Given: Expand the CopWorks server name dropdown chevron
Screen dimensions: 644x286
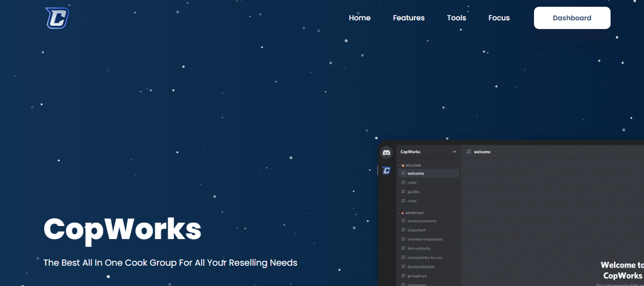Looking at the screenshot, I should [454, 152].
